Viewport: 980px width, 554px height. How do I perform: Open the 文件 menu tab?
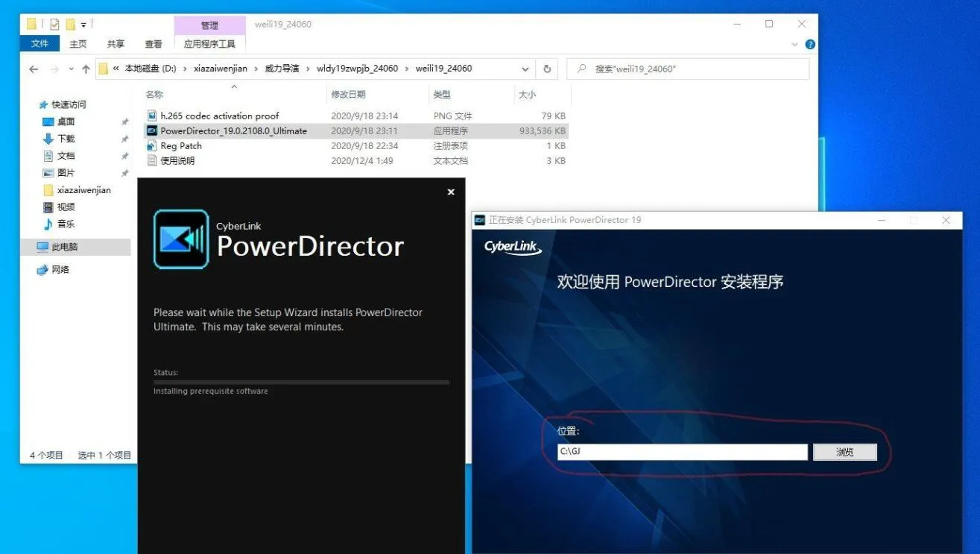40,44
